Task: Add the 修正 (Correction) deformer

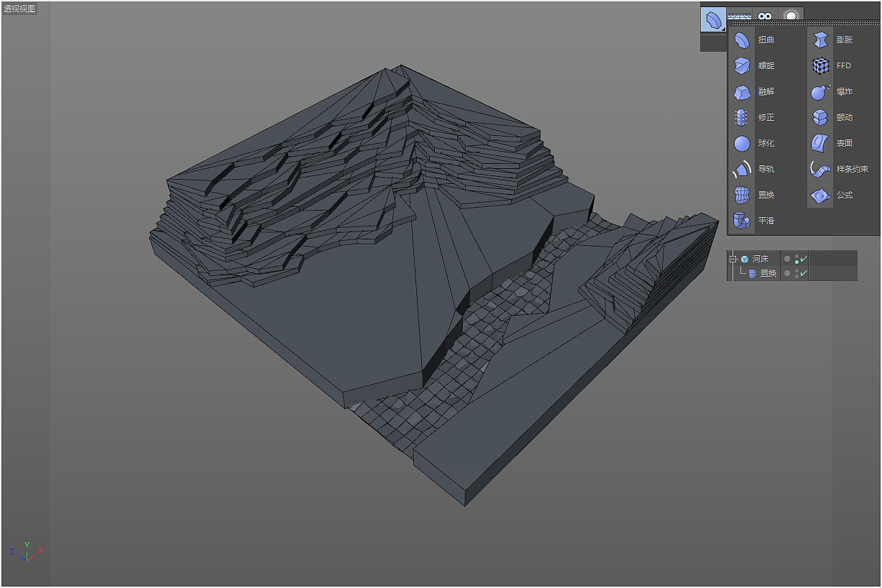Action: click(755, 118)
